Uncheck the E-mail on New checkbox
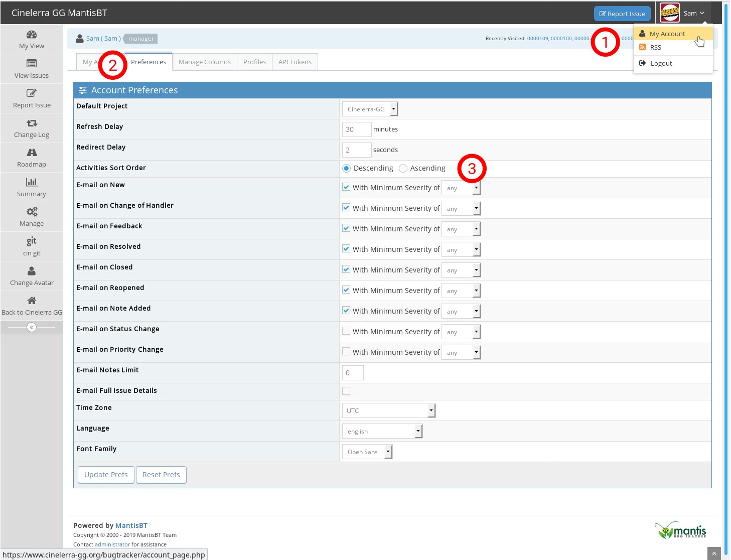 point(346,187)
